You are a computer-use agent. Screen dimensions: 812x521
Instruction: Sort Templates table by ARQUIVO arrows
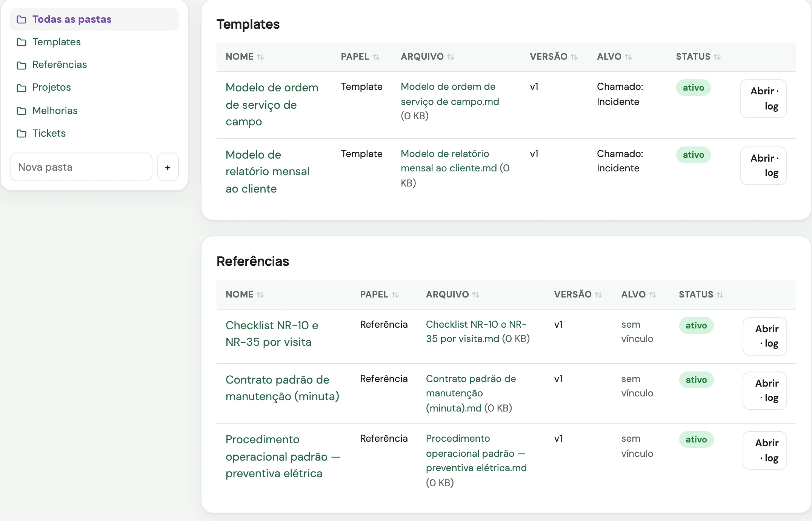[451, 57]
